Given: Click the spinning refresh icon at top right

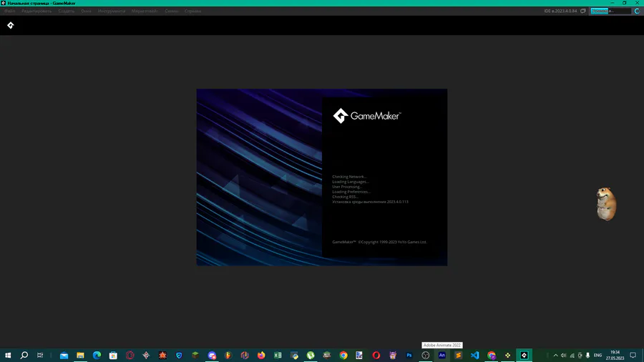Looking at the screenshot, I should 637,11.
